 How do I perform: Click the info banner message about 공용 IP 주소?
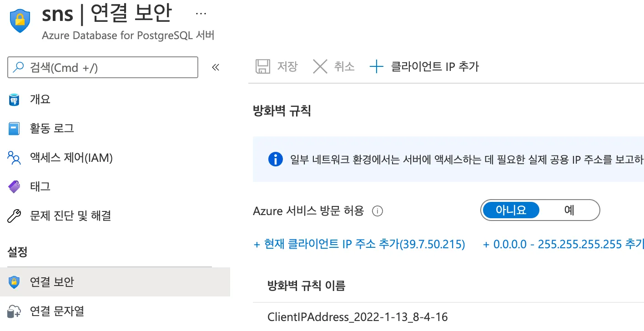[x=467, y=159]
